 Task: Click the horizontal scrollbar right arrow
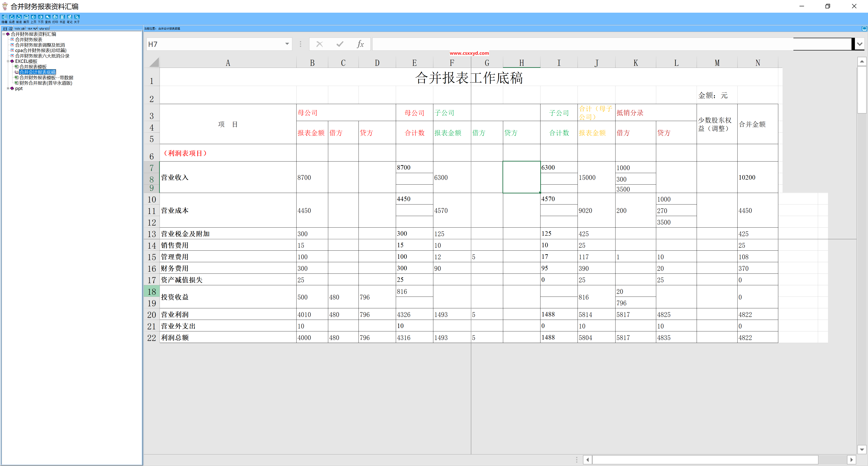(x=851, y=460)
